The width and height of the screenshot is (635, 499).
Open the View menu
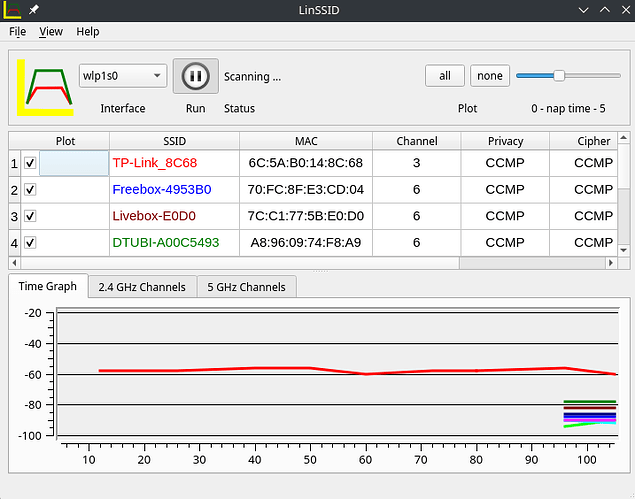[x=51, y=32]
